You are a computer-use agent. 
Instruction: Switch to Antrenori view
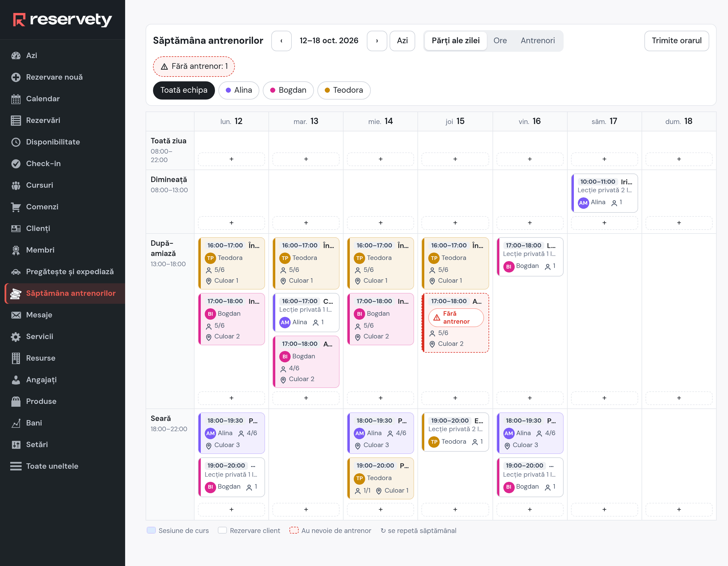point(537,41)
